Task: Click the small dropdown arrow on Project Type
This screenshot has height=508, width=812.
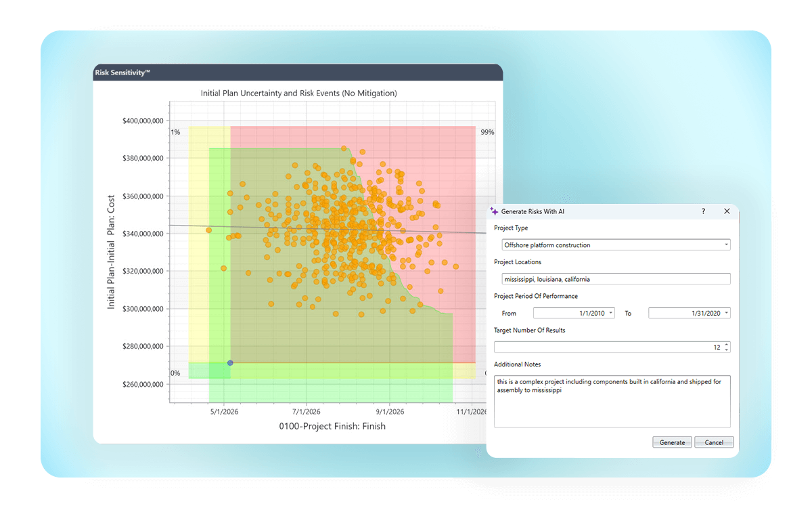Action: [x=726, y=245]
